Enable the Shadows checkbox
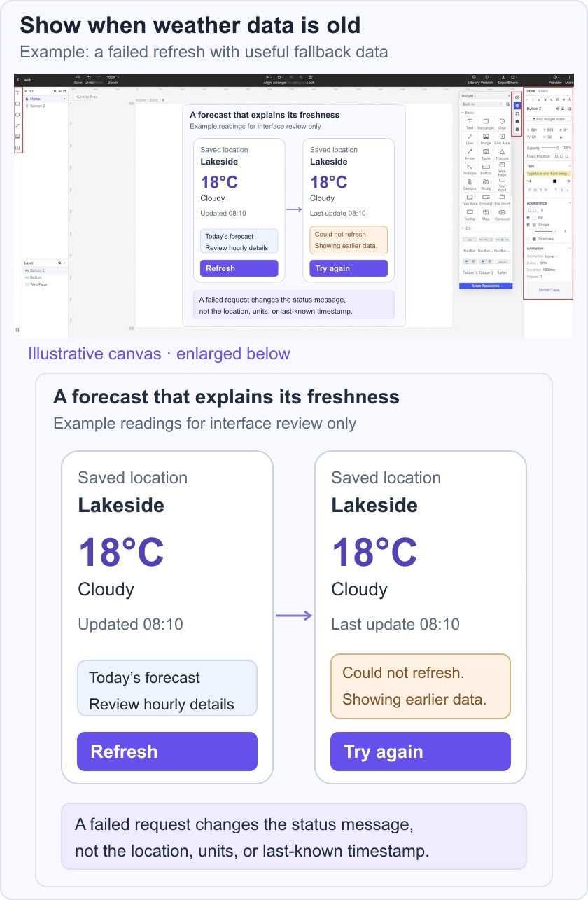The image size is (588, 900). click(528, 239)
